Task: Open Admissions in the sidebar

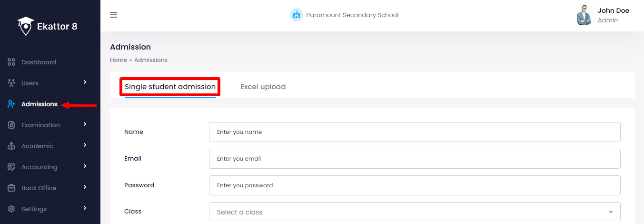Action: click(39, 104)
